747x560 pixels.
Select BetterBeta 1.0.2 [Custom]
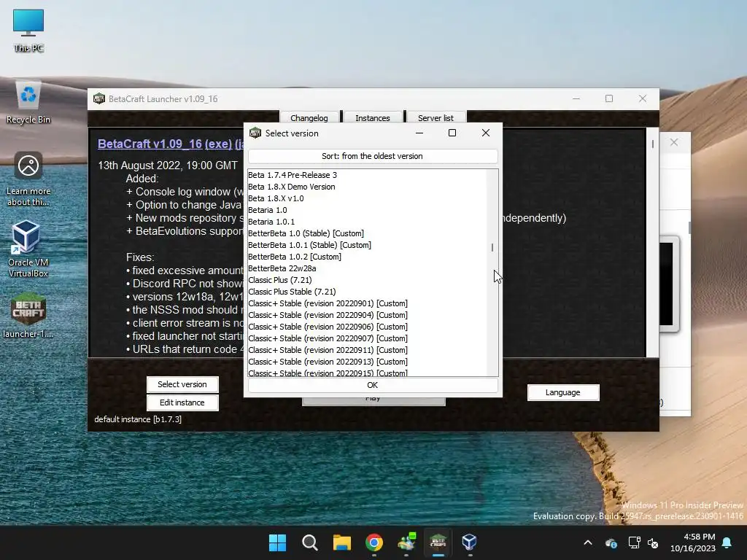pos(367,257)
